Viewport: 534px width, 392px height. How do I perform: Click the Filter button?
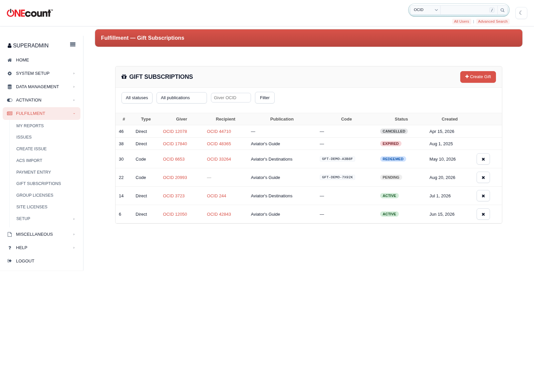pyautogui.click(x=265, y=98)
